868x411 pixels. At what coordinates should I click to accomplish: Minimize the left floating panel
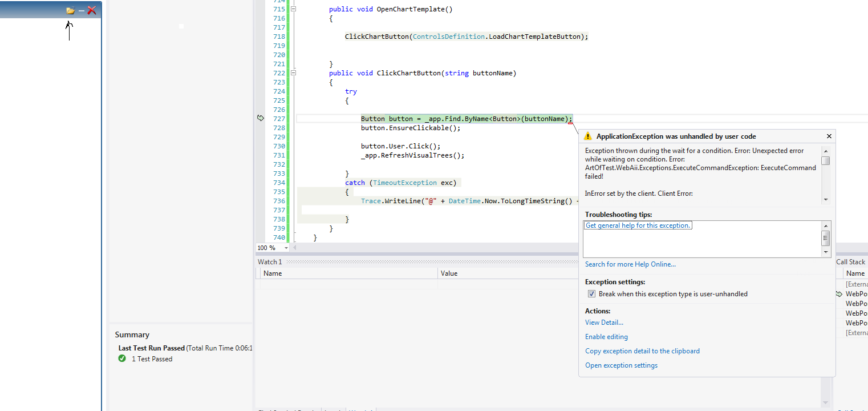click(x=81, y=10)
